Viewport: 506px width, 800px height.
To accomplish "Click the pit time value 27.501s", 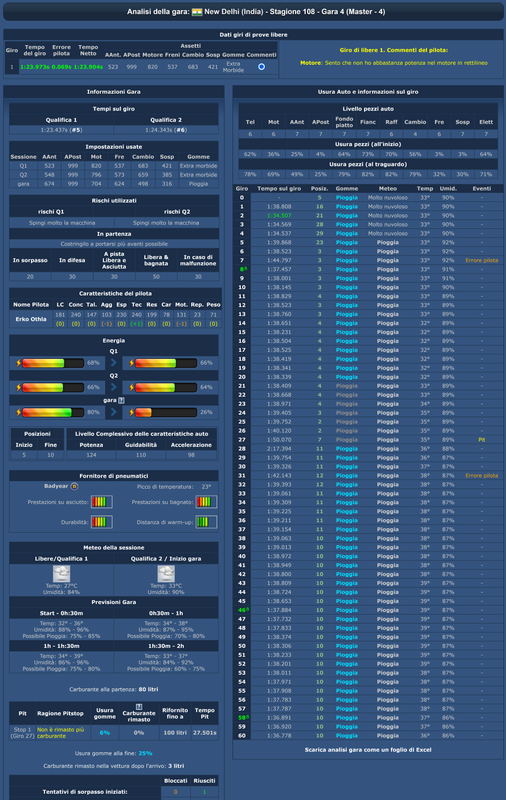I will (x=205, y=733).
